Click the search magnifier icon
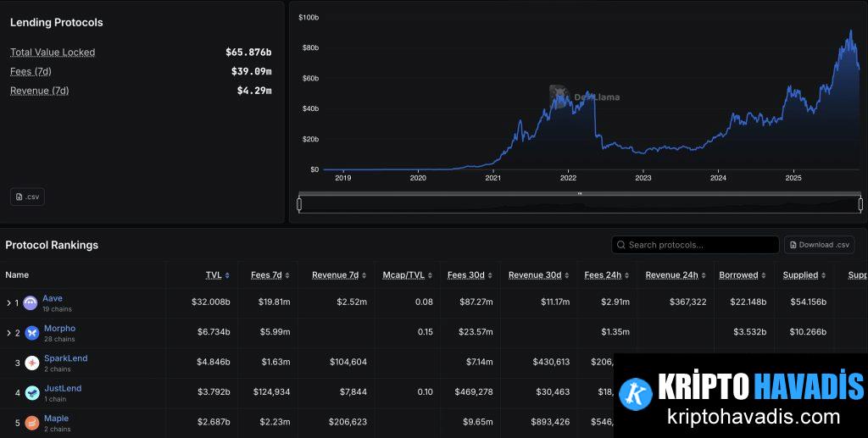This screenshot has width=868, height=438. point(621,245)
